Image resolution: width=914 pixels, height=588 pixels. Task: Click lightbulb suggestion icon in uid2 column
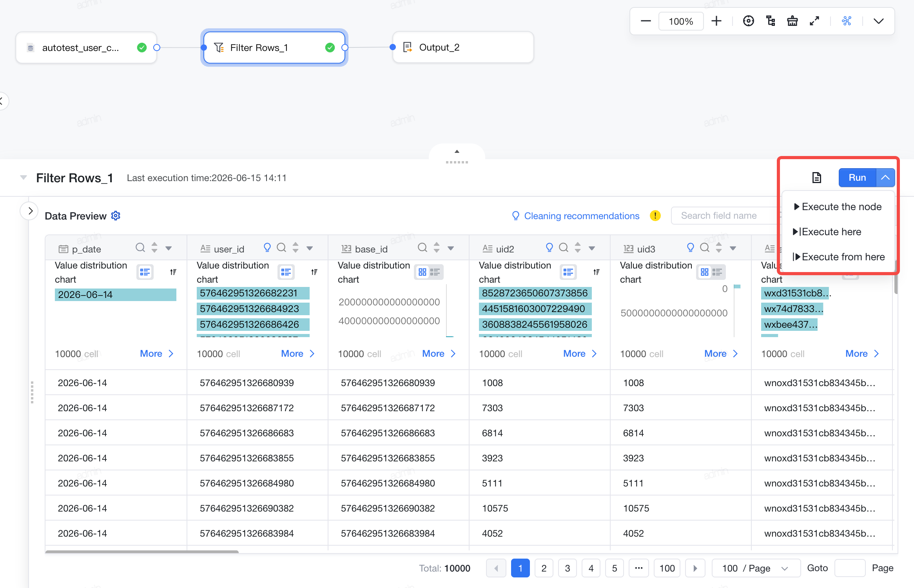click(x=549, y=248)
